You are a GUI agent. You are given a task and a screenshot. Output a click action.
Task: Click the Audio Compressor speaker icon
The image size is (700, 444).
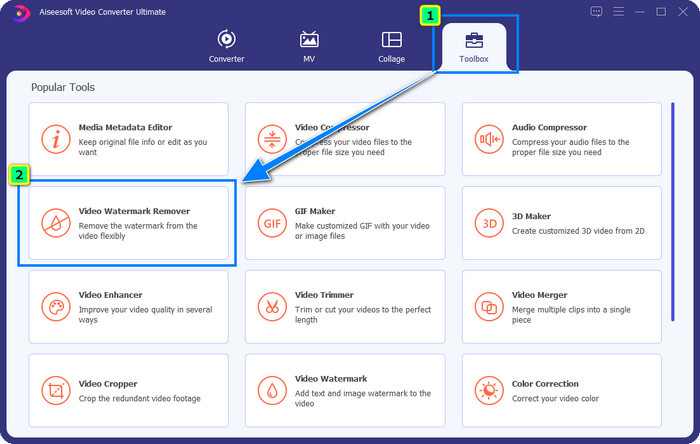(489, 139)
